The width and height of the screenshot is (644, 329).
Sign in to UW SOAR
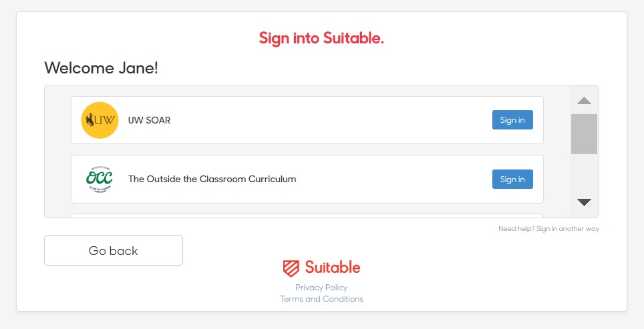[512, 119]
